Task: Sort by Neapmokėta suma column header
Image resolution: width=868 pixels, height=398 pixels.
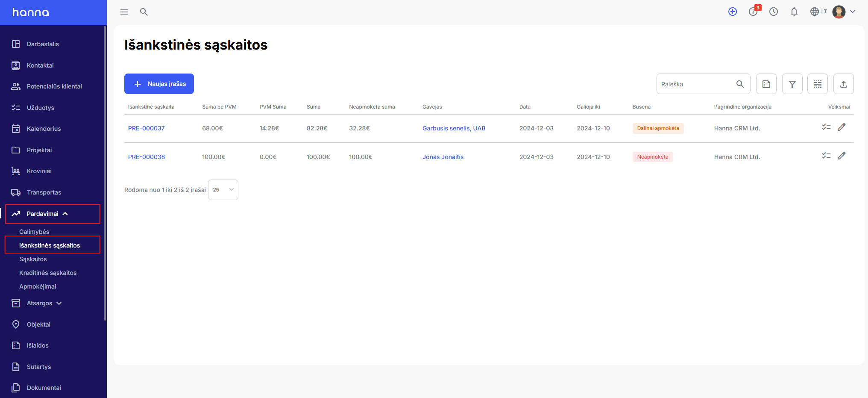Action: pos(372,107)
